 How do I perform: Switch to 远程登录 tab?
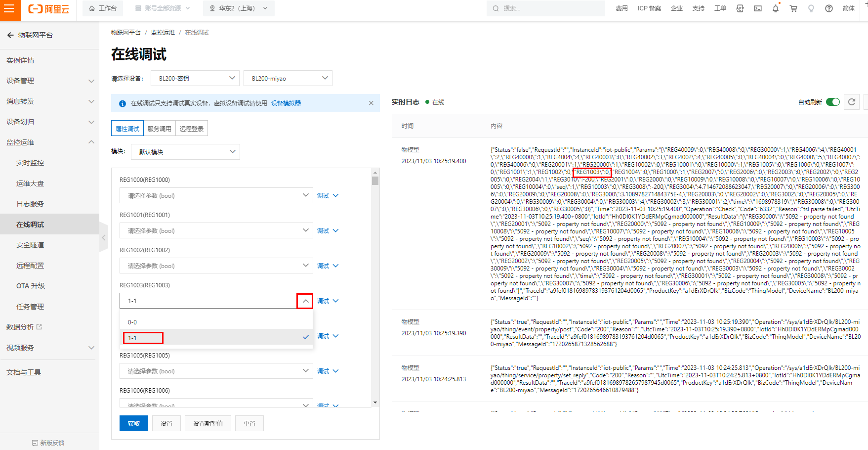click(x=192, y=129)
